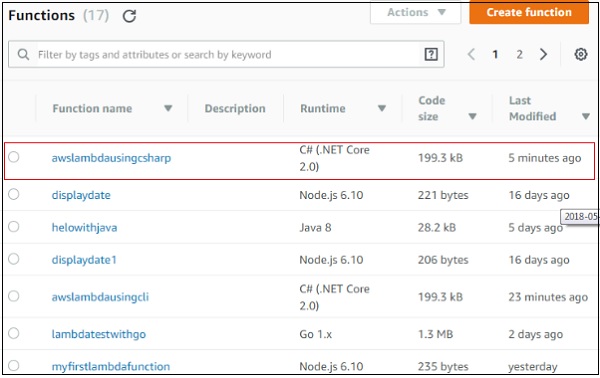
Task: Sort by Code size arrow
Action: (x=473, y=116)
